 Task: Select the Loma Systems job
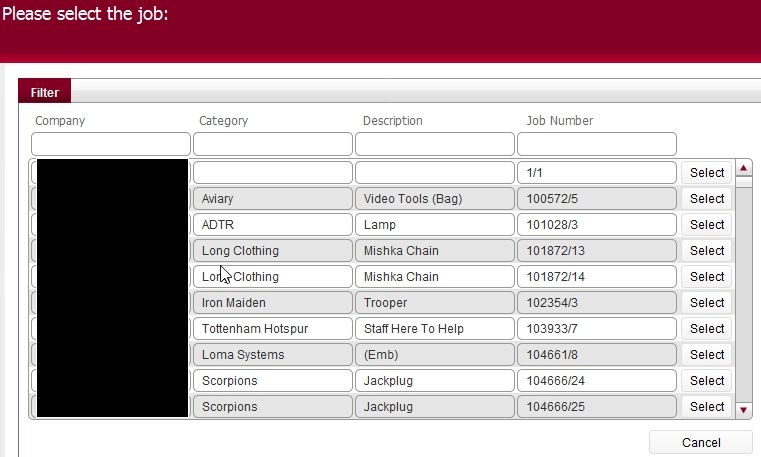tap(706, 355)
